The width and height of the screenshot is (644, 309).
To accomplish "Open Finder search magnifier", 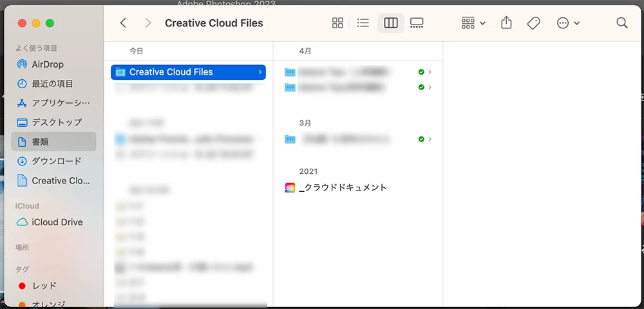I will (622, 23).
